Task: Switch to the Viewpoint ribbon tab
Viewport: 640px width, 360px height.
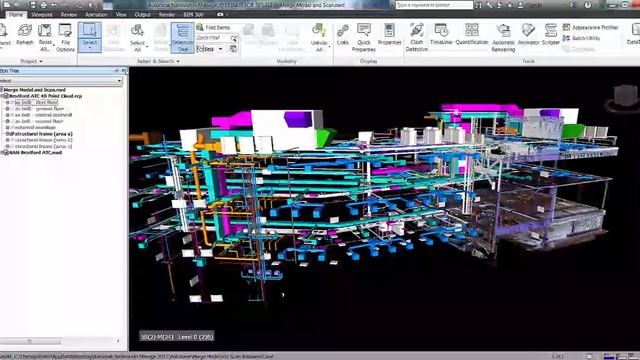Action: 42,14
